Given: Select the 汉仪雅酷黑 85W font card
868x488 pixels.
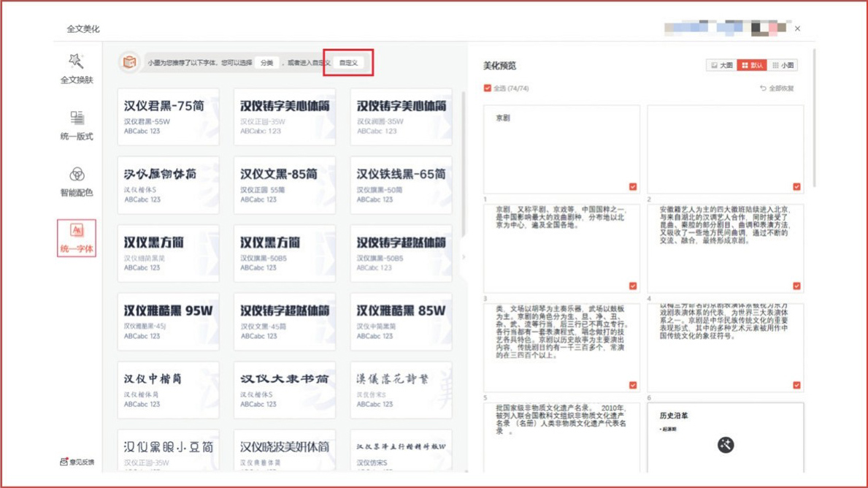Looking at the screenshot, I should 401,322.
